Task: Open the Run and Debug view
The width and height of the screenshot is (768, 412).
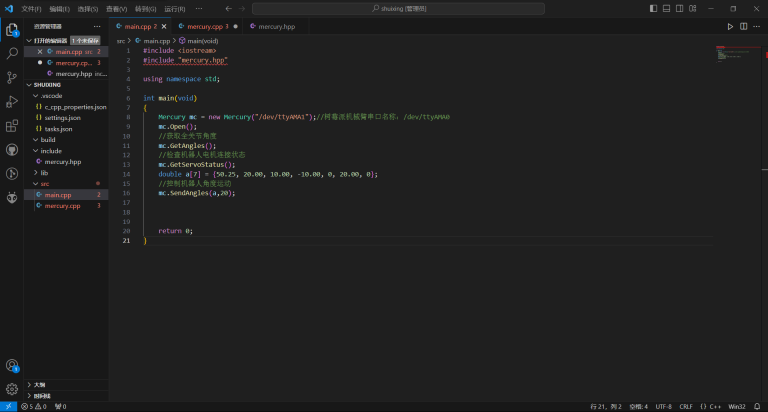Action: [12, 101]
